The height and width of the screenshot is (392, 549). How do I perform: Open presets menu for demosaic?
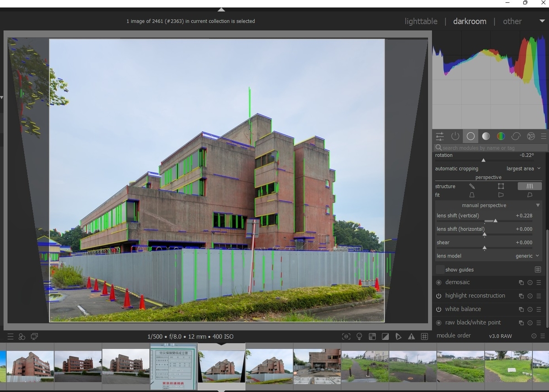[x=539, y=283]
